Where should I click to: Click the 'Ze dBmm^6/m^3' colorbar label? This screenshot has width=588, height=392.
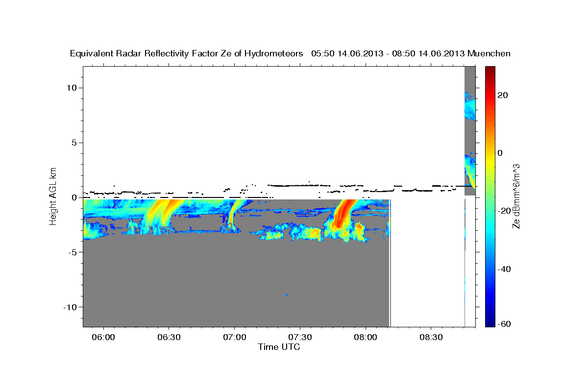[x=516, y=196]
